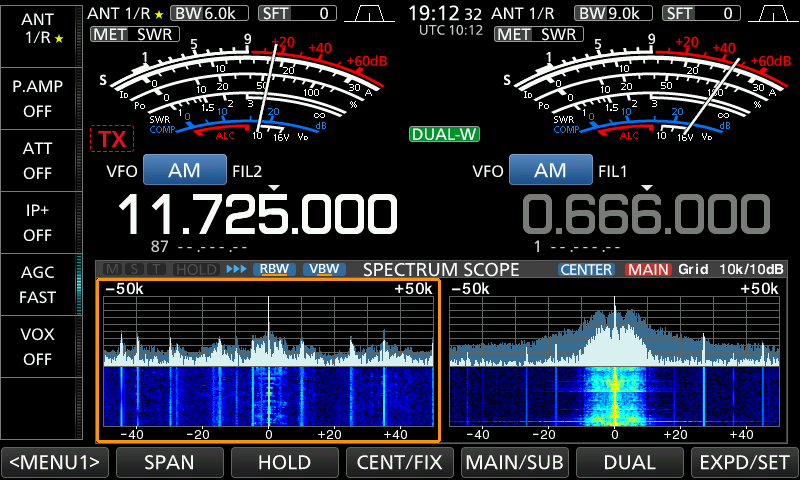800x480 pixels.
Task: Tap the sub band spectrum scope trace
Action: pos(614,331)
